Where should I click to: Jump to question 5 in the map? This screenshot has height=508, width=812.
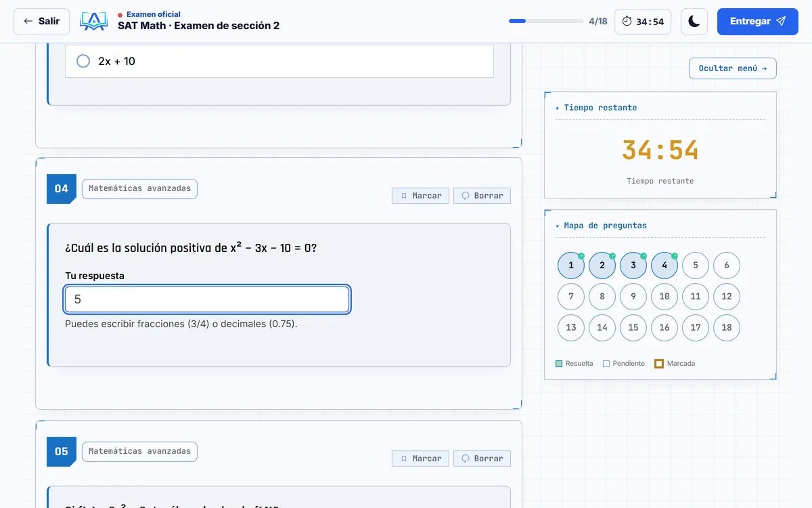coord(696,266)
